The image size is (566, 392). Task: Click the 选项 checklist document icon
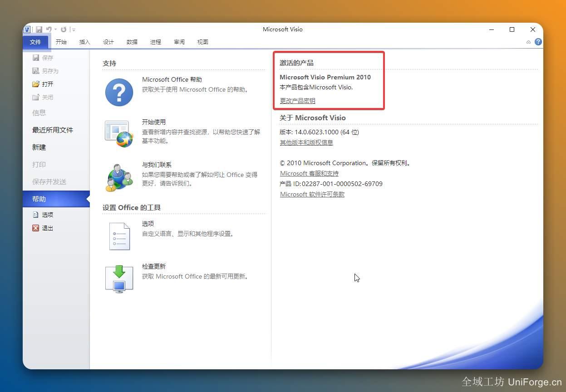119,236
